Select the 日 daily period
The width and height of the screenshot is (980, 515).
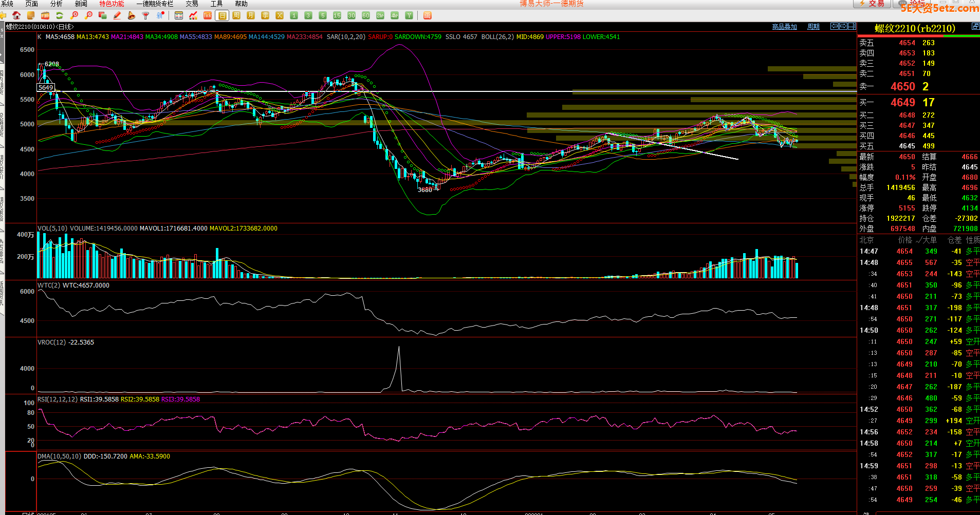tap(222, 15)
